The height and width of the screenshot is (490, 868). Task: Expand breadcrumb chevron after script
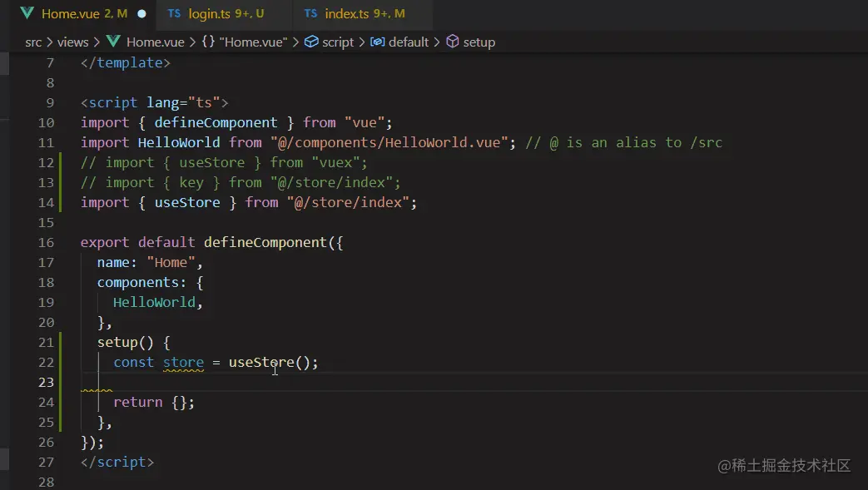tap(361, 42)
